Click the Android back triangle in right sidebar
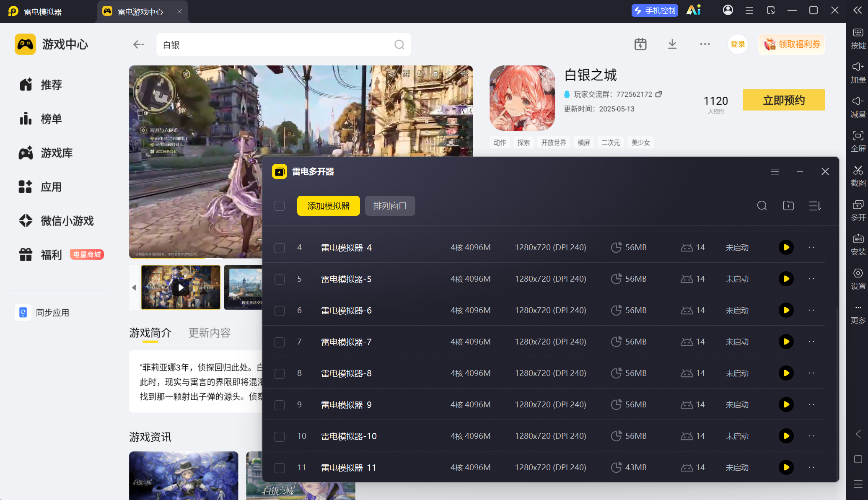868x500 pixels. tap(858, 434)
